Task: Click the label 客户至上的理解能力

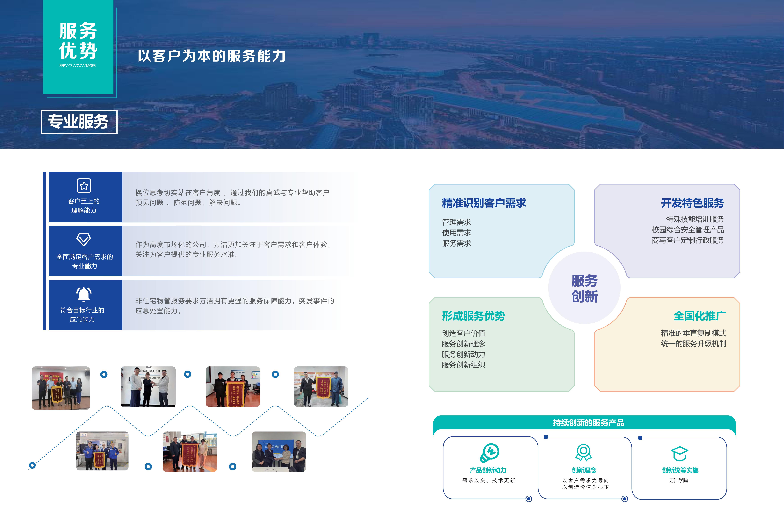Action: (x=84, y=206)
